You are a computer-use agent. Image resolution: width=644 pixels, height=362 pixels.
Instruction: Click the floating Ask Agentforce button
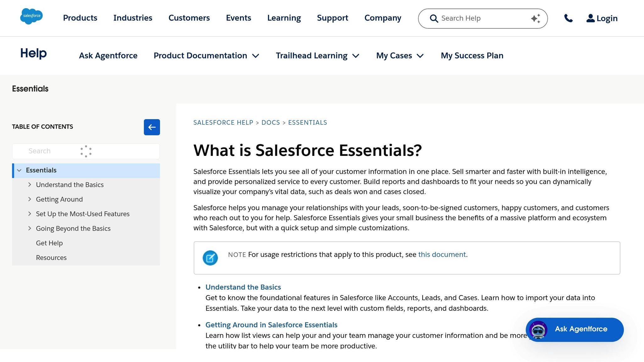coord(575,330)
